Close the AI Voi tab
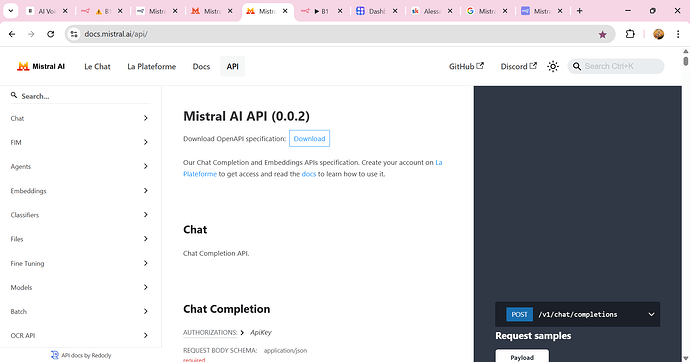The height and width of the screenshot is (362, 690). (65, 11)
